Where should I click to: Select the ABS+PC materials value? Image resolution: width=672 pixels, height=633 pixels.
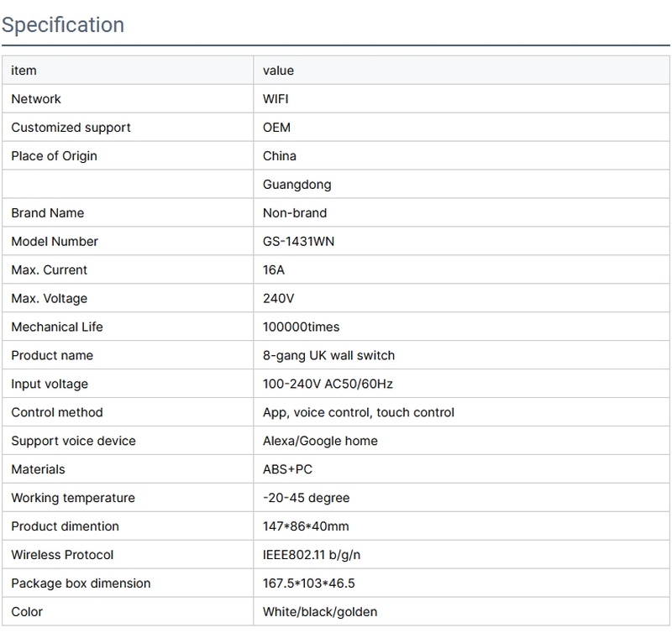[287, 470]
